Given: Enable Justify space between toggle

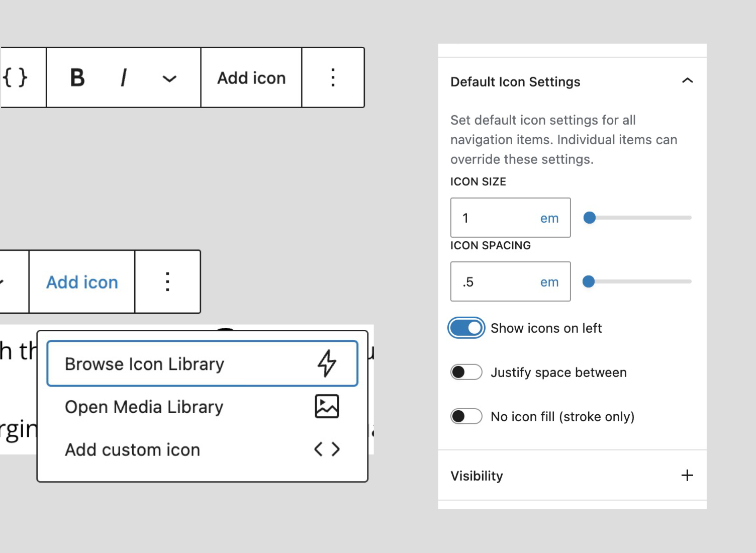Looking at the screenshot, I should pyautogui.click(x=466, y=373).
